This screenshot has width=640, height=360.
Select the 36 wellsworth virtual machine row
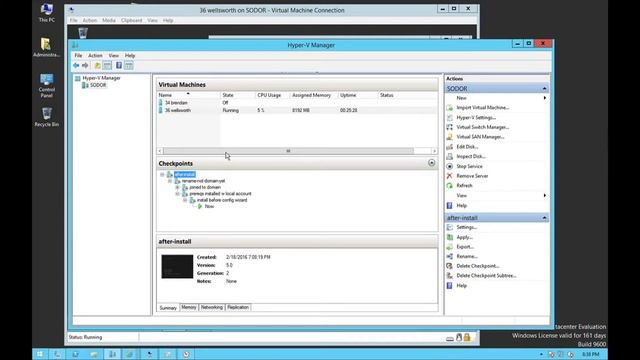click(x=297, y=110)
